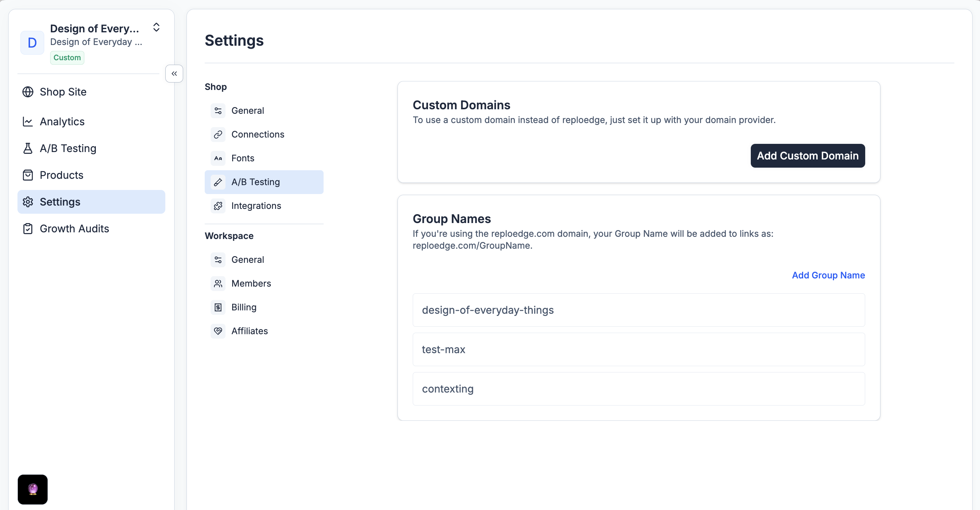The image size is (980, 510).
Task: Click the Add Group Name link
Action: tap(828, 275)
